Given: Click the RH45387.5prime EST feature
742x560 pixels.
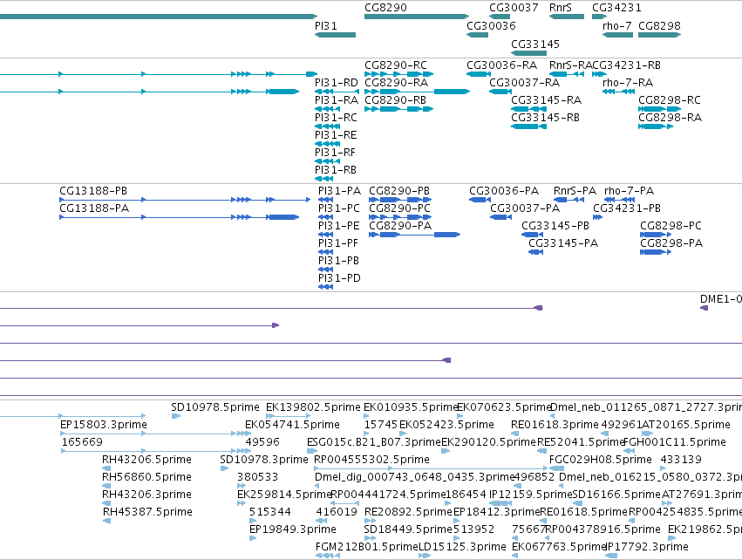Looking at the screenshot, I should tap(106, 521).
